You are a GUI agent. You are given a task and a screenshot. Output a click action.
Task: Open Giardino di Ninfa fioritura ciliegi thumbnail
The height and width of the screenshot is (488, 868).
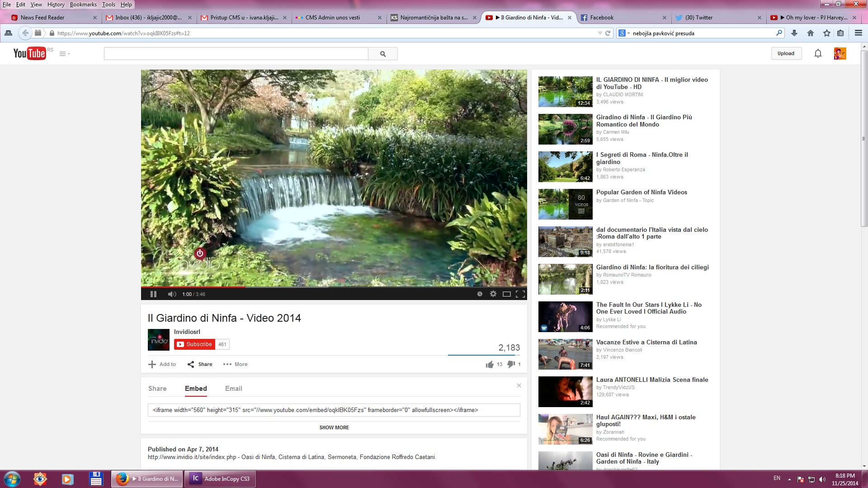[x=565, y=279]
